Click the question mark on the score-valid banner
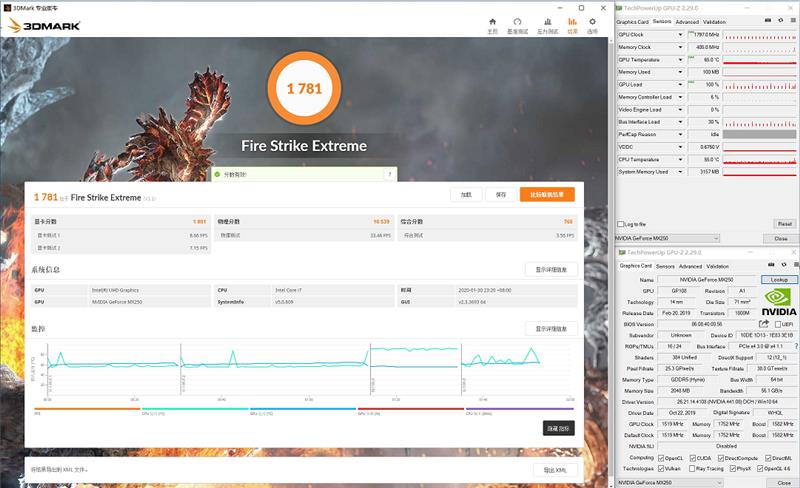This screenshot has height=488, width=800. point(389,175)
